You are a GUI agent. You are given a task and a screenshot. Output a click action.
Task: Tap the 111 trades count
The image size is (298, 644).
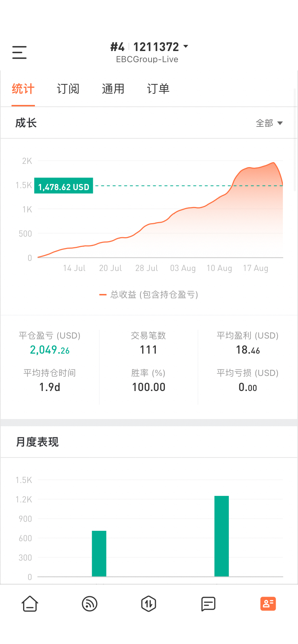(x=149, y=350)
